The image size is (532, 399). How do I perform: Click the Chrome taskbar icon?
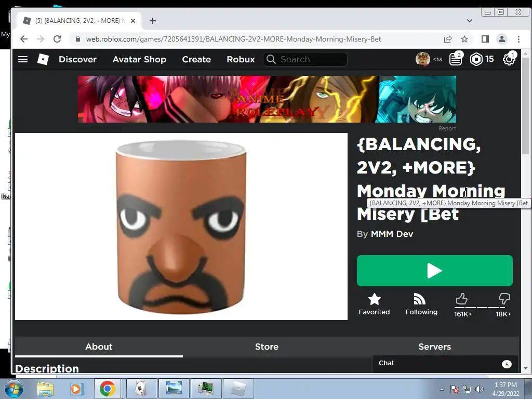[x=107, y=389]
